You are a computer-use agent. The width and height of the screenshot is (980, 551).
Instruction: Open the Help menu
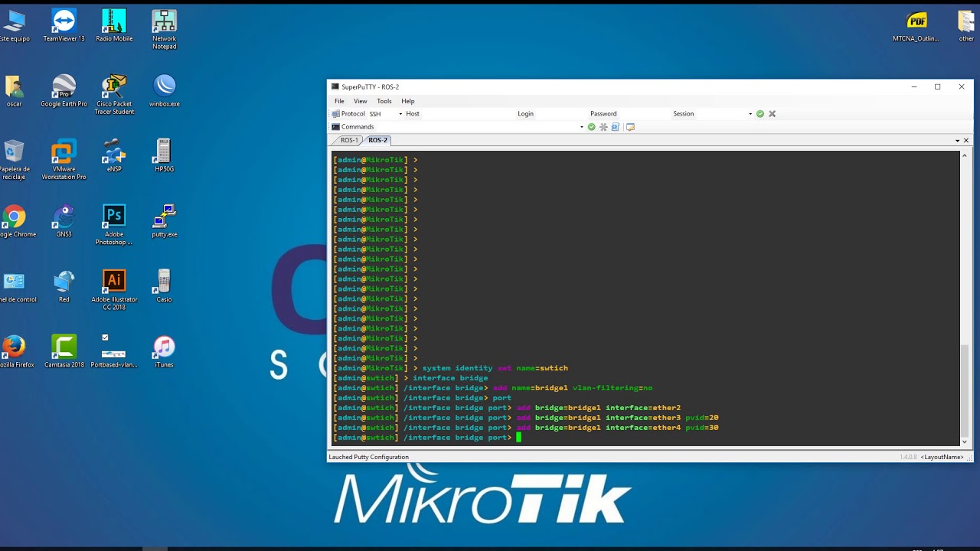pyautogui.click(x=408, y=101)
